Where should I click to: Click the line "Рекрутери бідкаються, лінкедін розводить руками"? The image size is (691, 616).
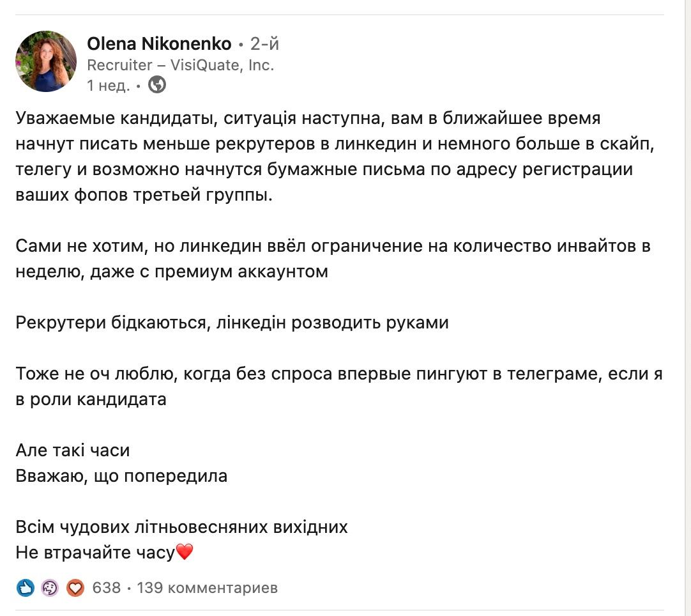[x=232, y=323]
